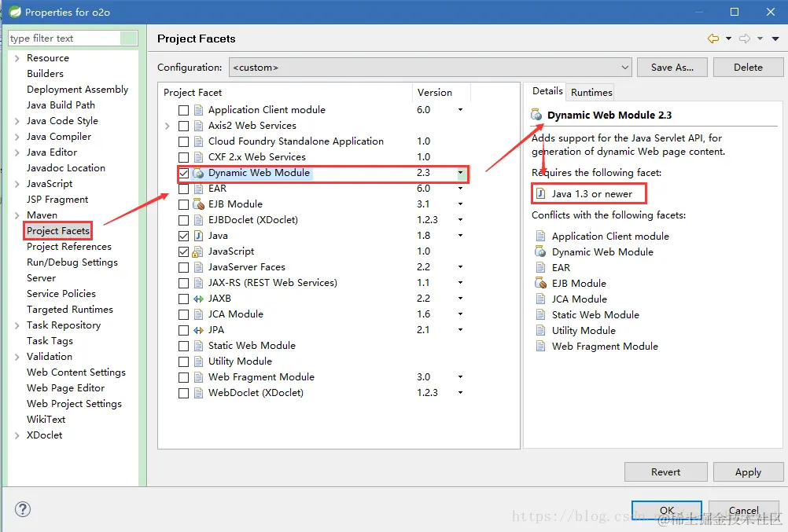
Task: Click the WebDoclet (XDoclet) facet icon
Action: [198, 393]
